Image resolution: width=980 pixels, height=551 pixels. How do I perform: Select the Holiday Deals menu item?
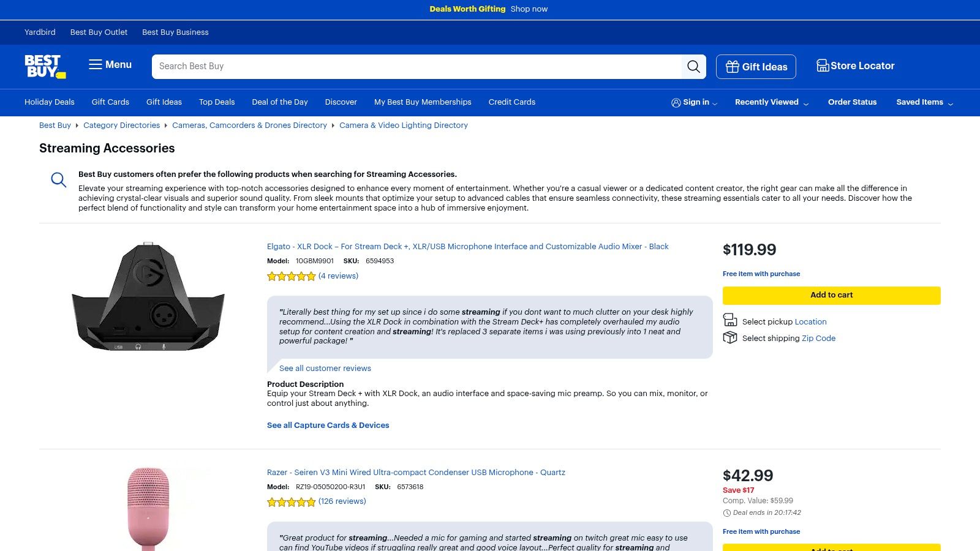49,102
